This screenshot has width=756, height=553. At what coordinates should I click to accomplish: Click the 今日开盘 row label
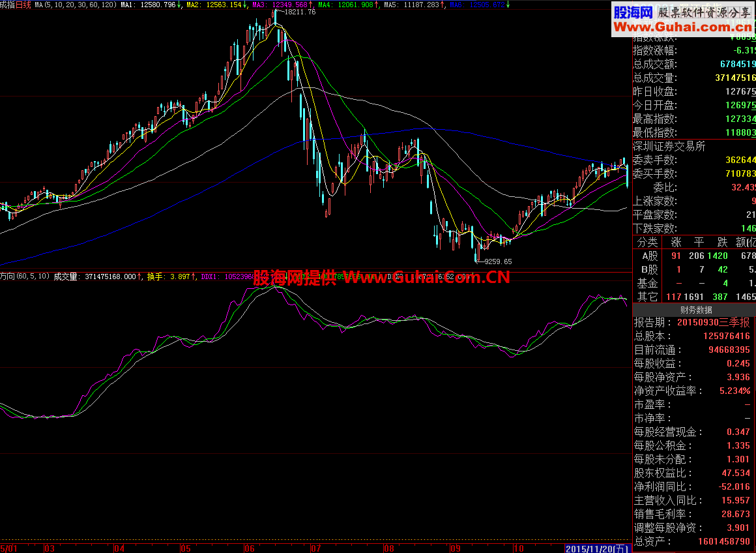(655, 105)
